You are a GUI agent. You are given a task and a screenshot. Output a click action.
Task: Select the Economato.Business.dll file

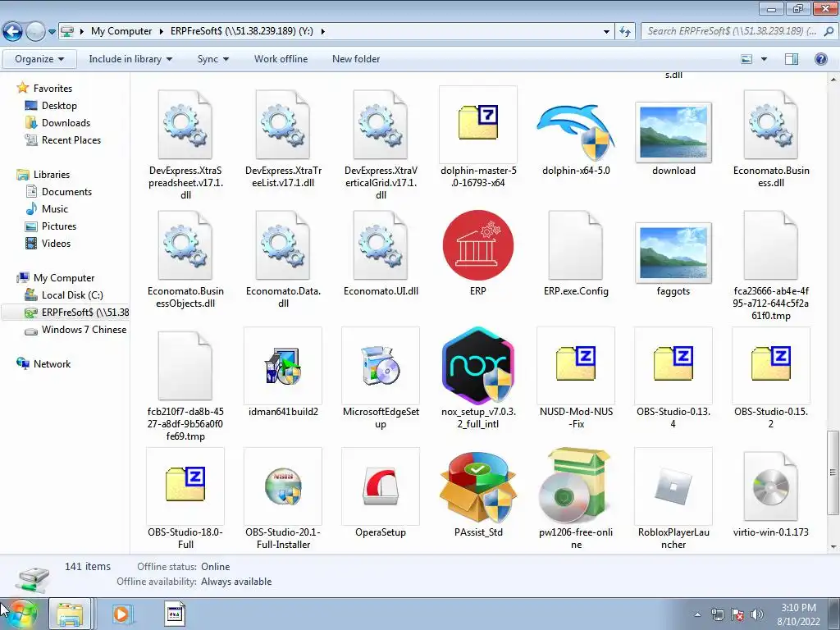(771, 125)
